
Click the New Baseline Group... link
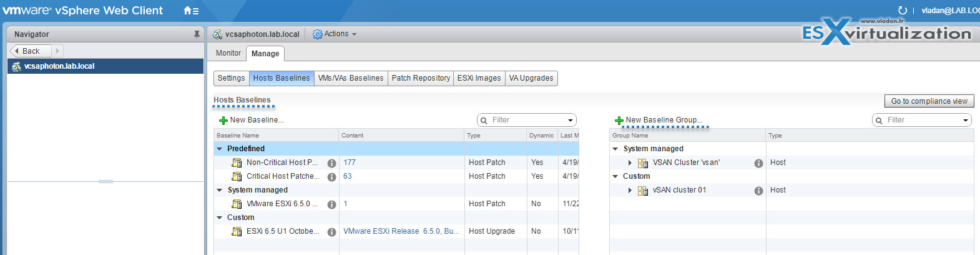pyautogui.click(x=664, y=120)
